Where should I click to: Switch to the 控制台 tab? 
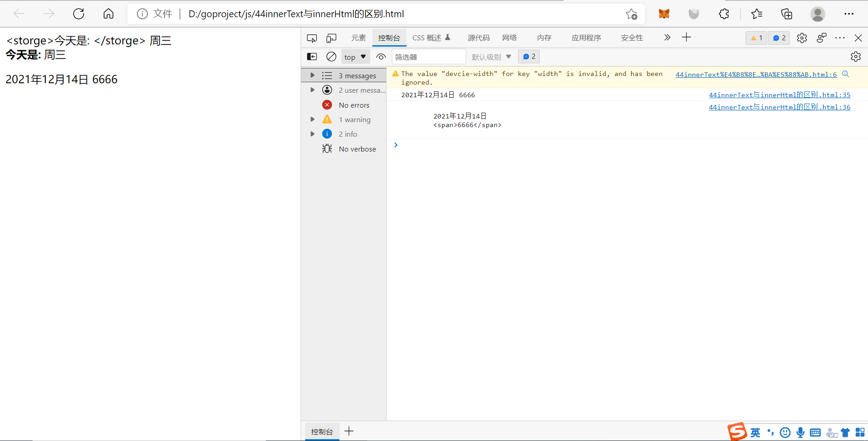[389, 38]
